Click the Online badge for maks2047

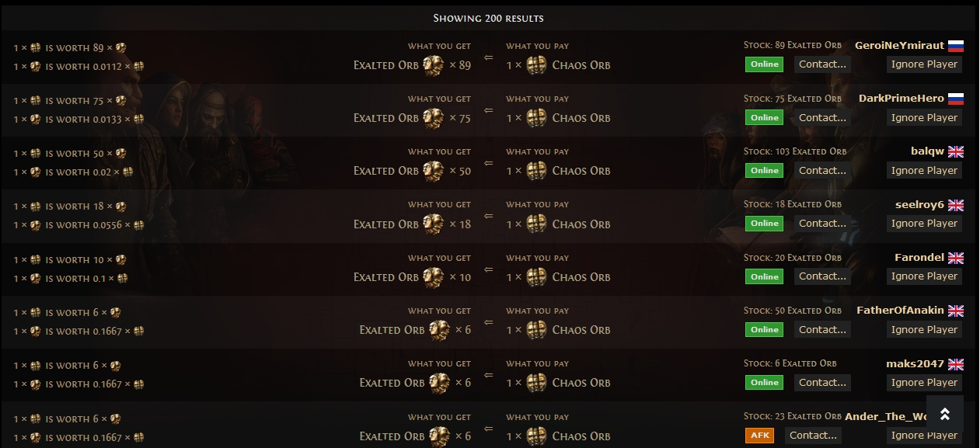[x=765, y=383]
